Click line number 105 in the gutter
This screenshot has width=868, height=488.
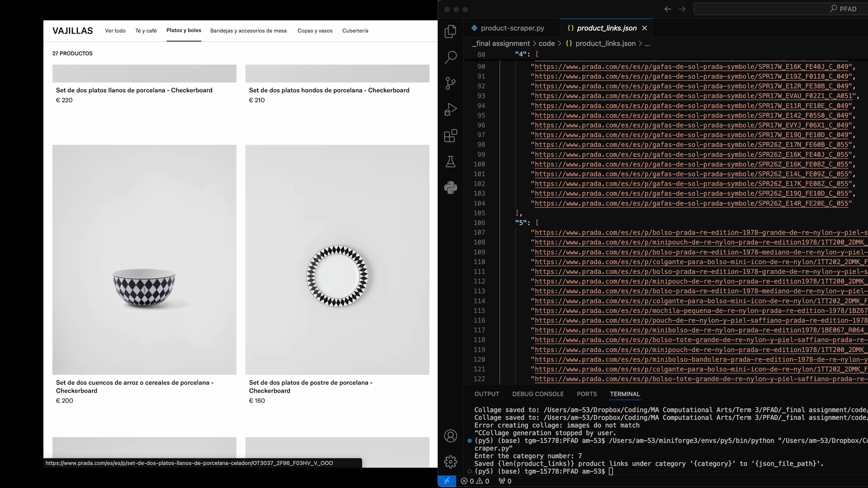pos(479,213)
